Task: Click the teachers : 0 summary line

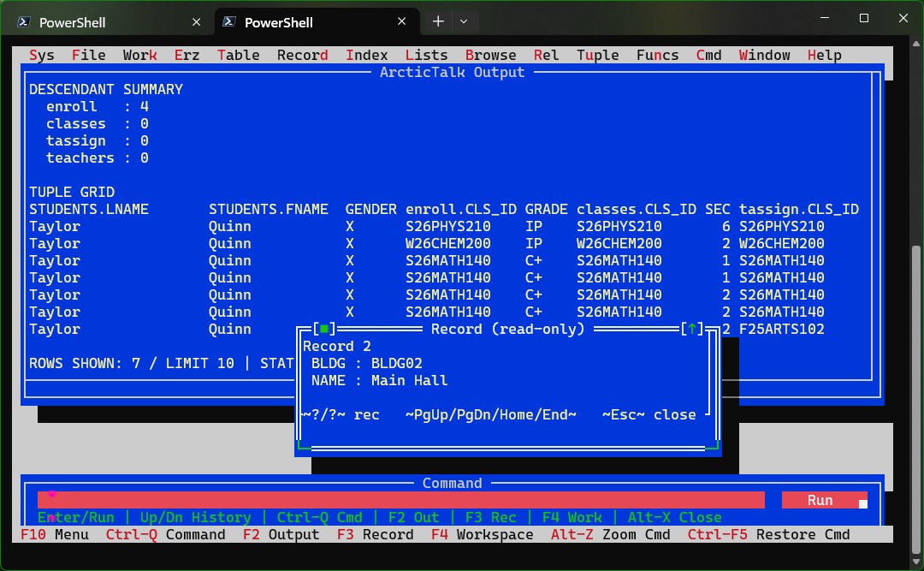Action: click(98, 158)
